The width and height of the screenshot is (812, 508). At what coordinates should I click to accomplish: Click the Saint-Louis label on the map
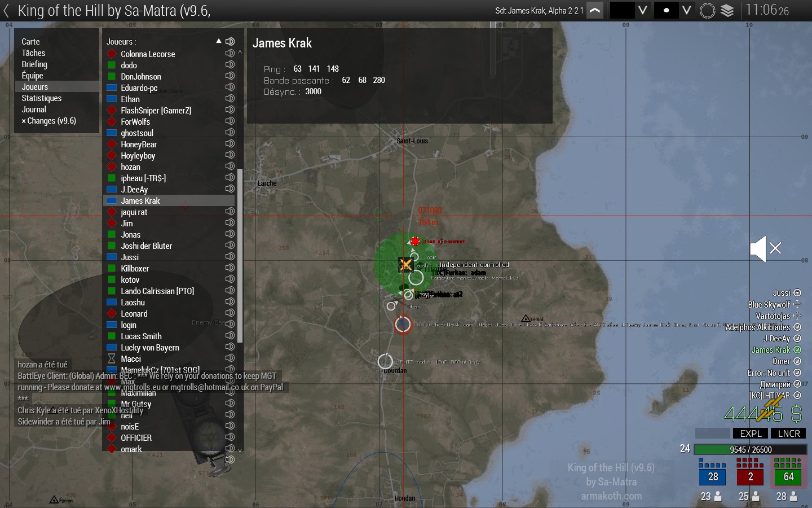[412, 141]
